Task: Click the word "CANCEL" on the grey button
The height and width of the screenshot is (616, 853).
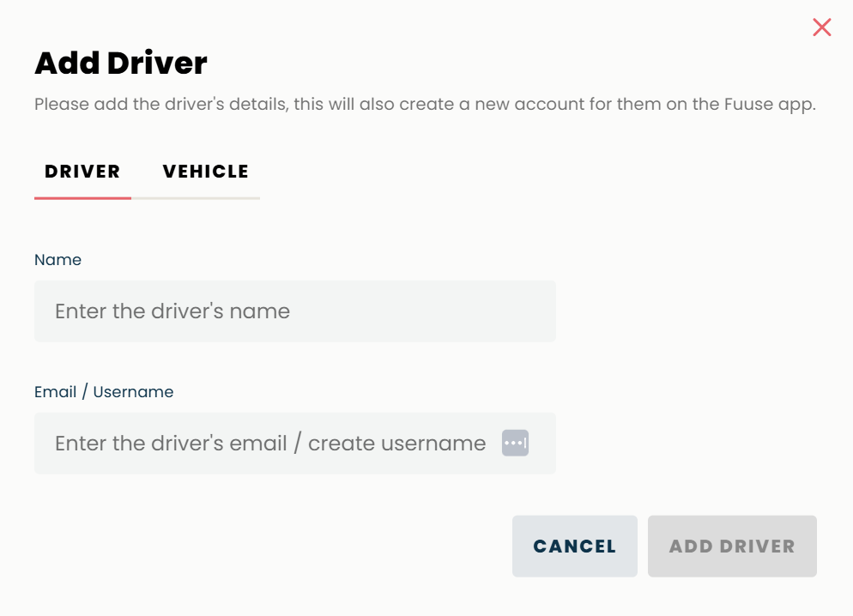Action: pos(574,547)
